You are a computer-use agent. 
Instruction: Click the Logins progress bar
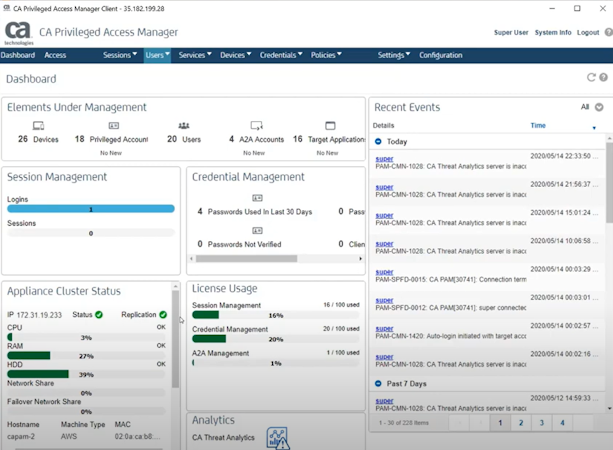pos(91,209)
